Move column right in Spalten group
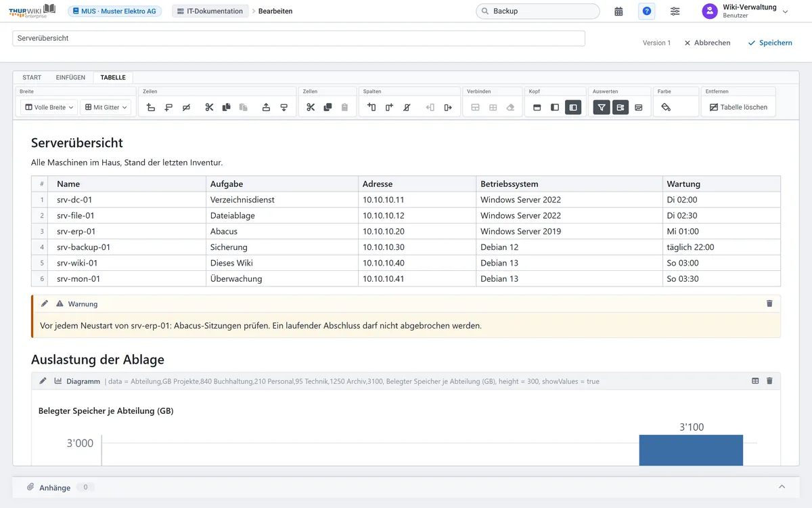The height and width of the screenshot is (508, 812). pyautogui.click(x=447, y=107)
